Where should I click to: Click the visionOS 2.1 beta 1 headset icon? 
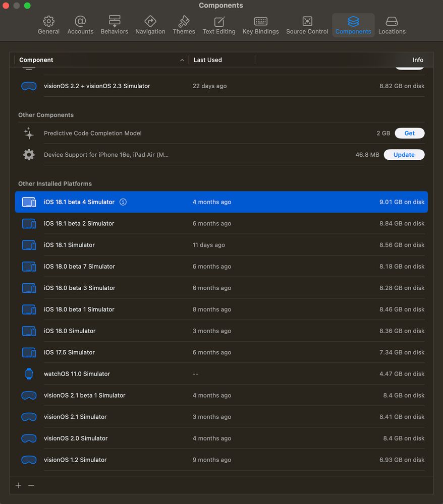pos(29,395)
